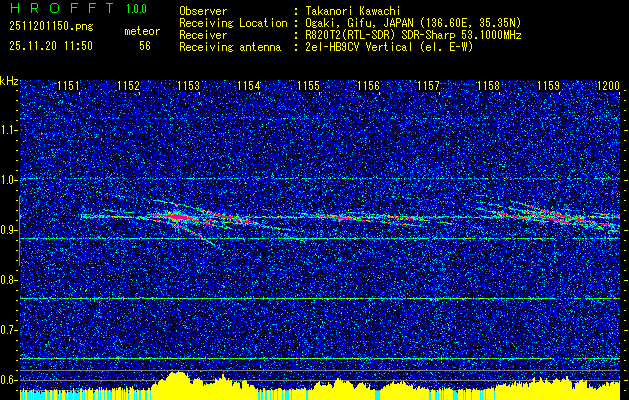Click the Receiving Location label
Image resolution: width=629 pixels, height=400 pixels.
click(x=233, y=23)
